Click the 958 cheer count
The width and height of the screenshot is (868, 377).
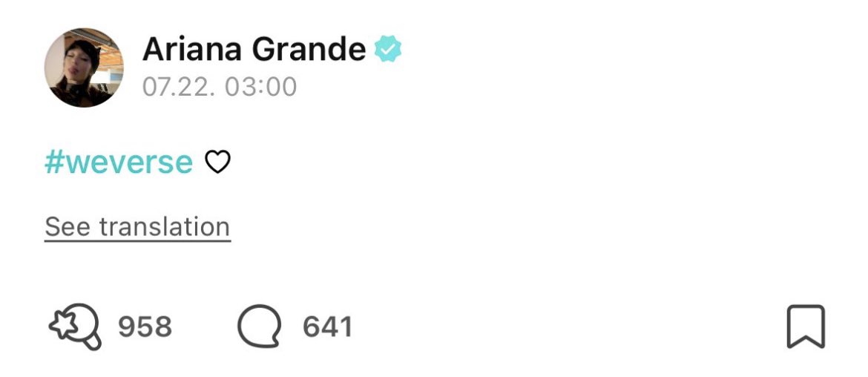145,327
